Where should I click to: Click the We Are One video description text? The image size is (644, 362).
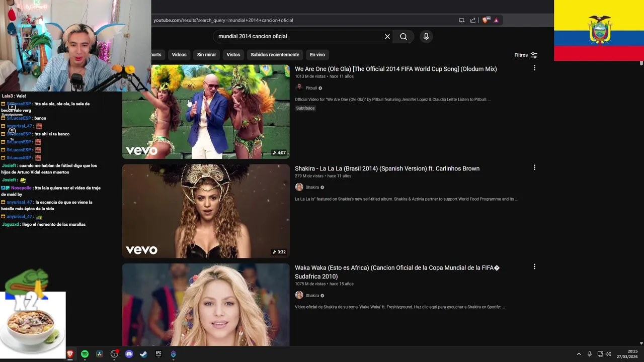click(x=393, y=100)
